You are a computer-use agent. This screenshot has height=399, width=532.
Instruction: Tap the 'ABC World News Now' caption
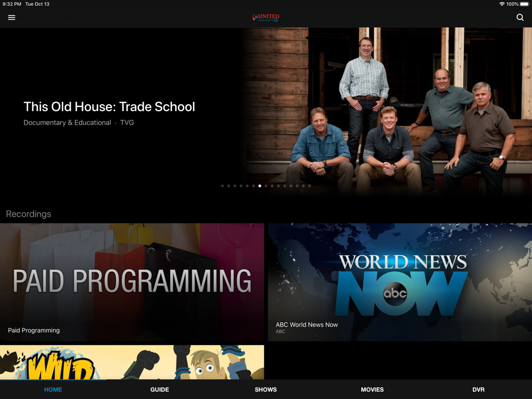click(307, 325)
